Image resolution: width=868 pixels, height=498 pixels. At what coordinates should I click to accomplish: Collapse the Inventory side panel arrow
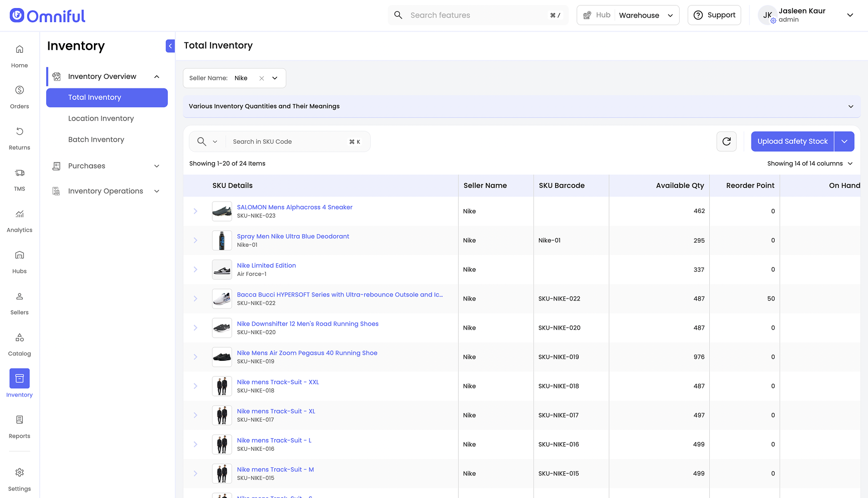point(170,46)
